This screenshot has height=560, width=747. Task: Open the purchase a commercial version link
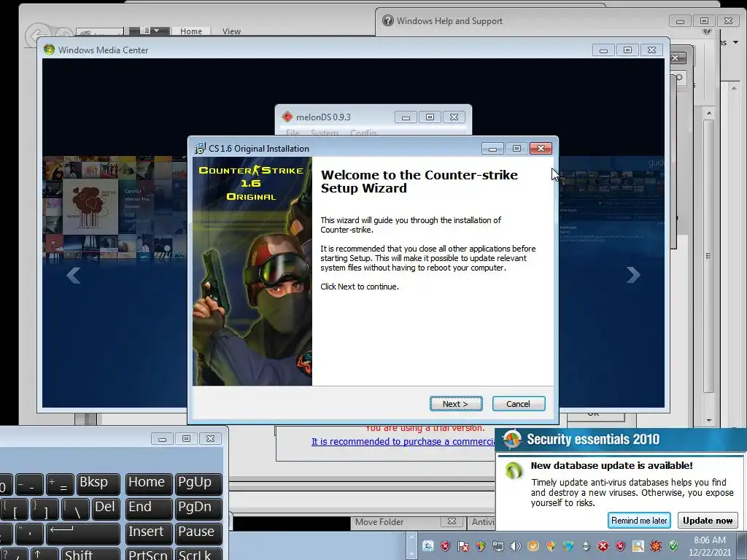point(404,441)
